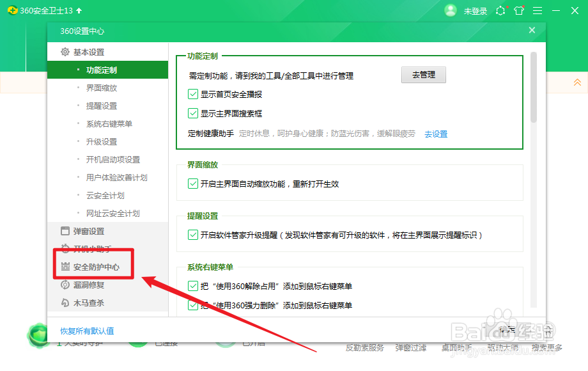Screen dimensions: 588x371
Task: Open the 去设置 link for 定制健康助手
Action: point(436,134)
